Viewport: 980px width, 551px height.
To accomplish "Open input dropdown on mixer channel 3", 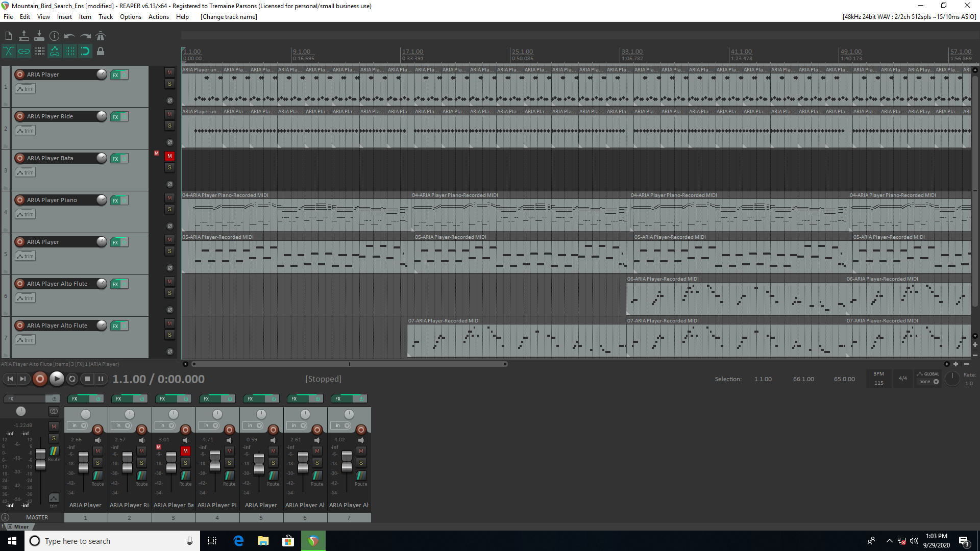I will 166,425.
